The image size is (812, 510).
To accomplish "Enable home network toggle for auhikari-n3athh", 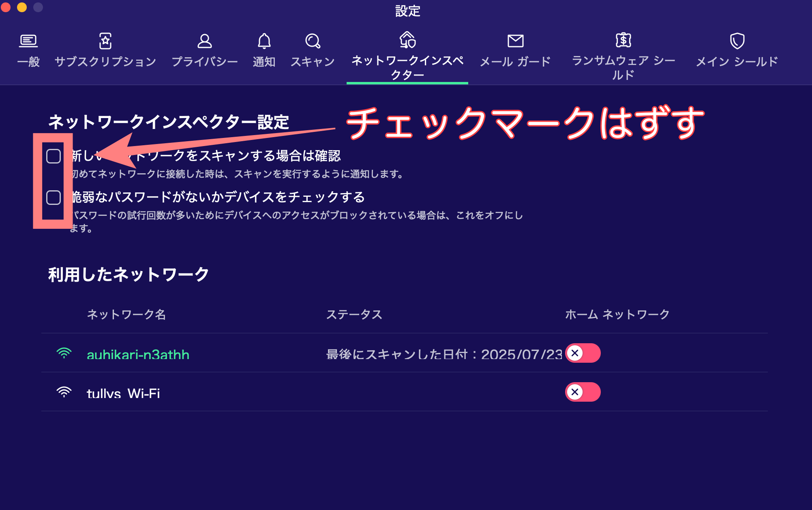I will point(583,353).
